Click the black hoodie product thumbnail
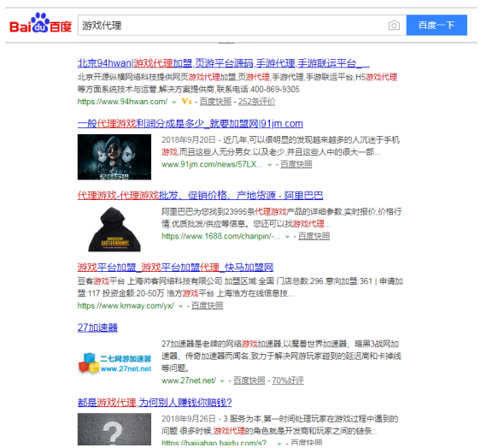481x448 pixels. point(114,229)
